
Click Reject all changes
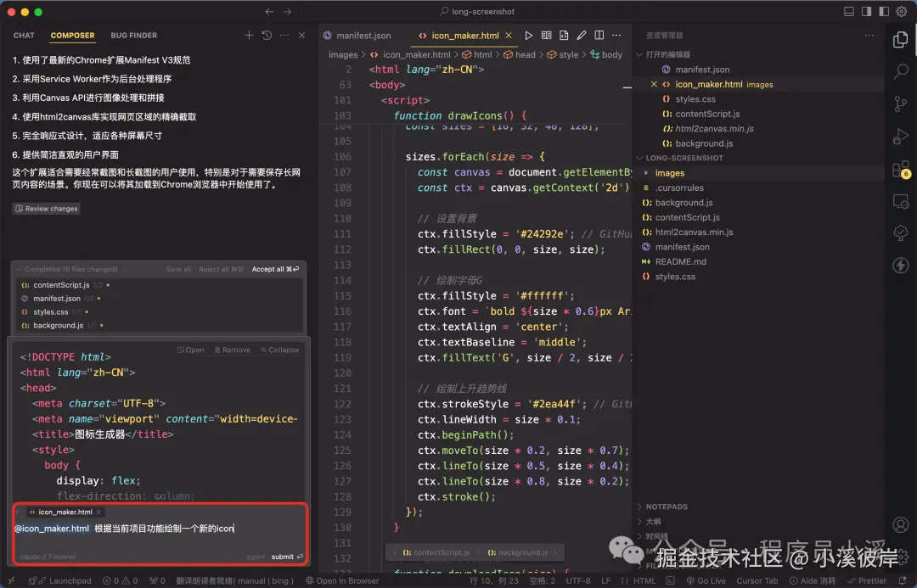coord(221,270)
